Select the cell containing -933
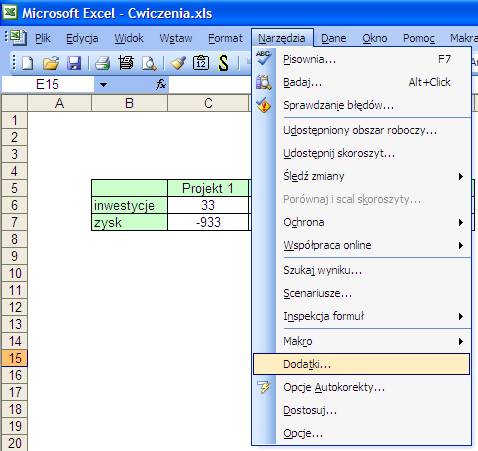Viewport: 478px width, 451px height. pyautogui.click(x=208, y=222)
